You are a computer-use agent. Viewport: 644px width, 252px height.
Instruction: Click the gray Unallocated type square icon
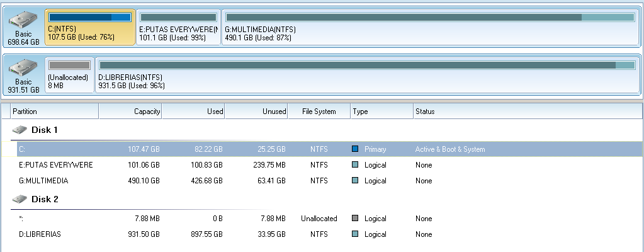click(355, 219)
